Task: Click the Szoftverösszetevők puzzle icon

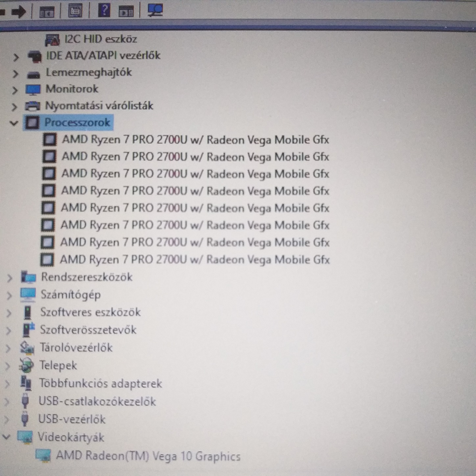Action: pos(28,330)
